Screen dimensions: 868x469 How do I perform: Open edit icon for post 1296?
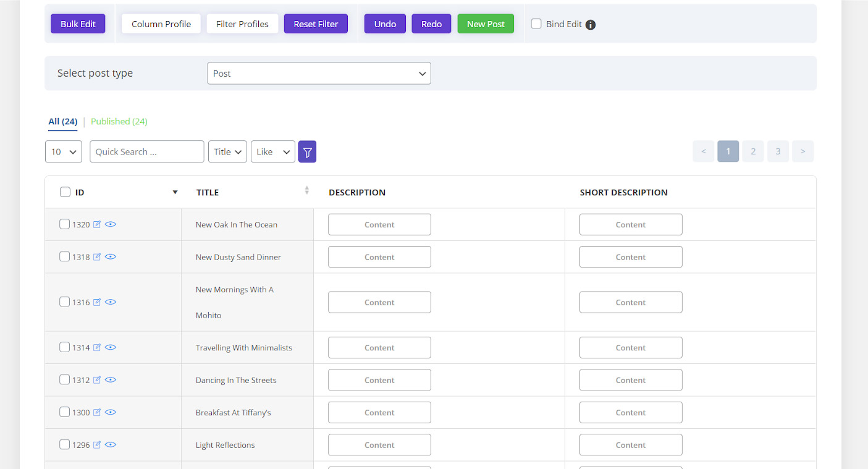(x=96, y=444)
